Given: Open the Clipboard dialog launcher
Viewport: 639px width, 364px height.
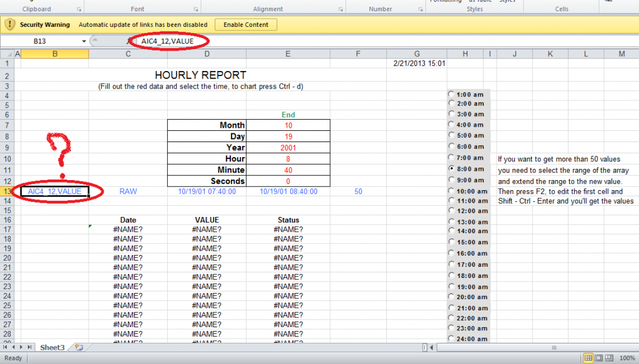Looking at the screenshot, I should (79, 9).
